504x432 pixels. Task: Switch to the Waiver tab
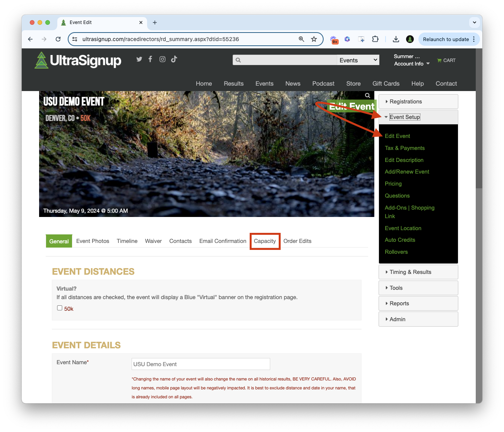[153, 241]
